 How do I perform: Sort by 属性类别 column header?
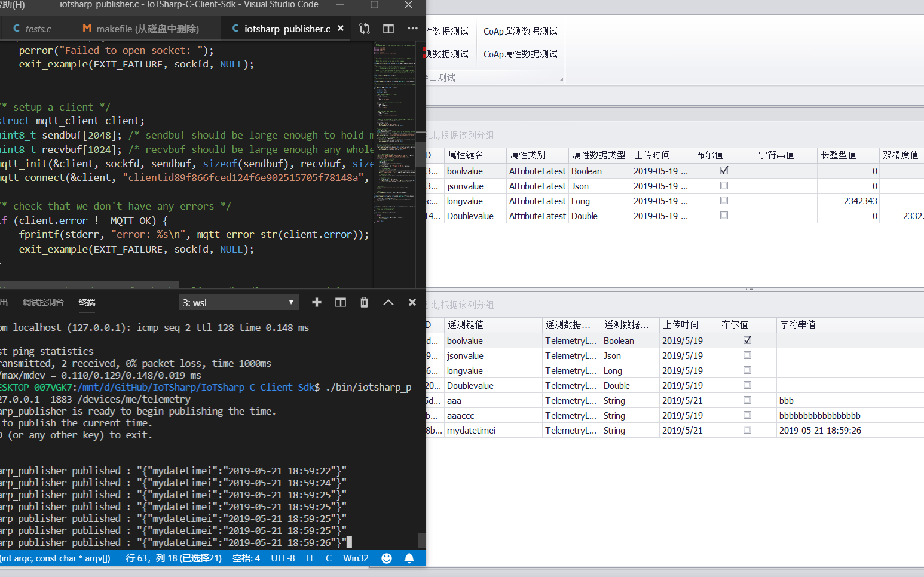[537, 155]
